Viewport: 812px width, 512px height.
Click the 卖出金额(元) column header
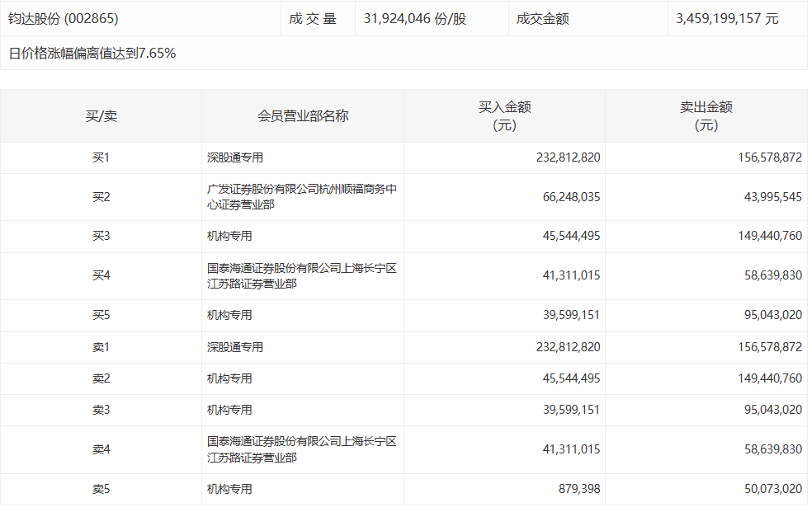click(706, 116)
